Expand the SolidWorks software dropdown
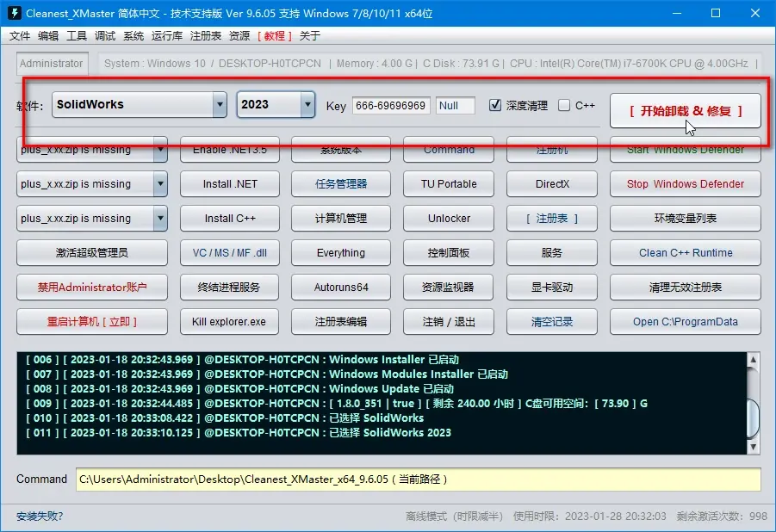 pos(220,104)
